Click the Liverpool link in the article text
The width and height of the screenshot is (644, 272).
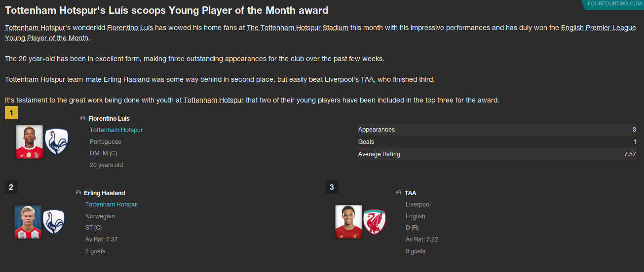[x=338, y=79]
